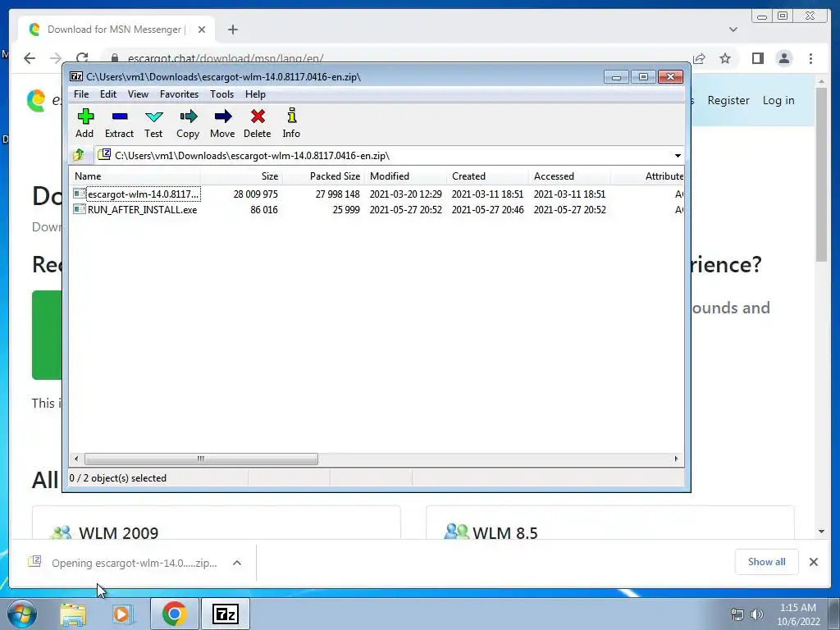Toggle Chrome side panel icon

click(757, 58)
